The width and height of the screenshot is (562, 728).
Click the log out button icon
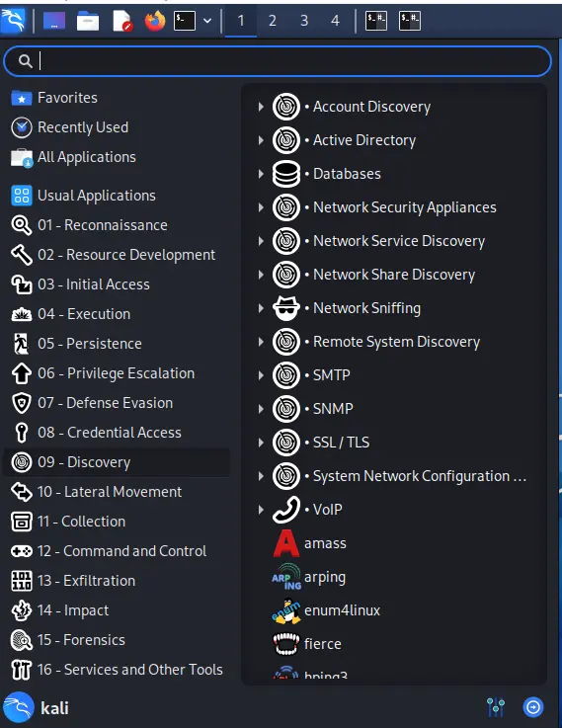(532, 707)
